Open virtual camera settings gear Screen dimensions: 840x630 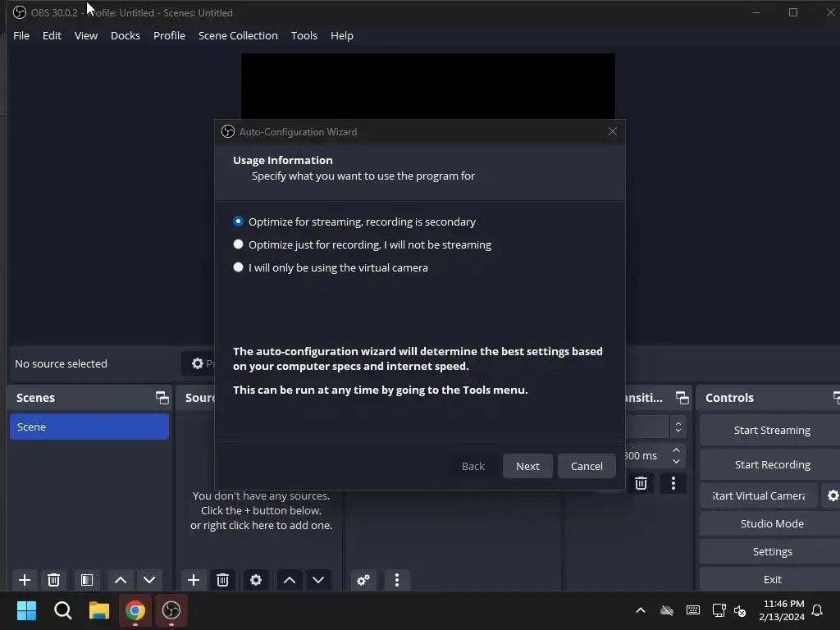(833, 495)
